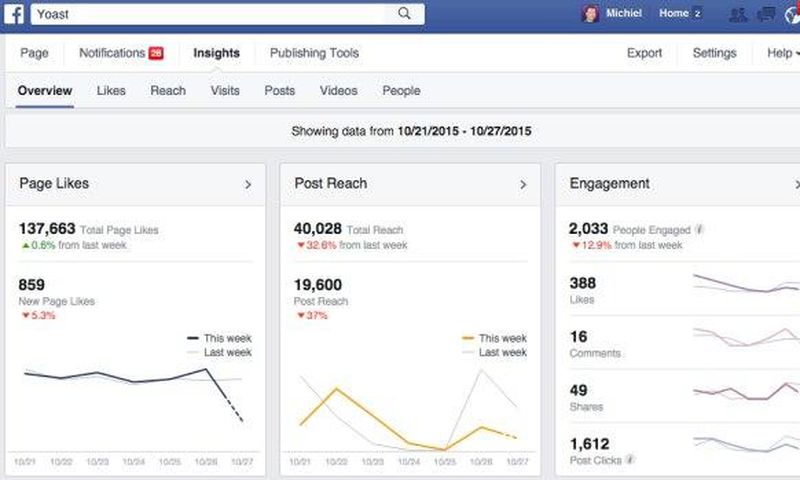Open the friend requests icon
This screenshot has width=800, height=480.
pos(738,14)
